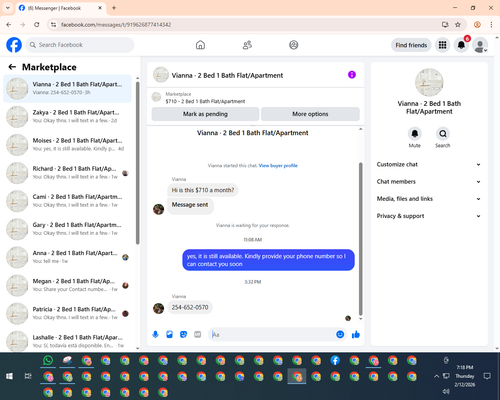
Task: Click the listing thumbnail in right panel
Action: (429, 82)
